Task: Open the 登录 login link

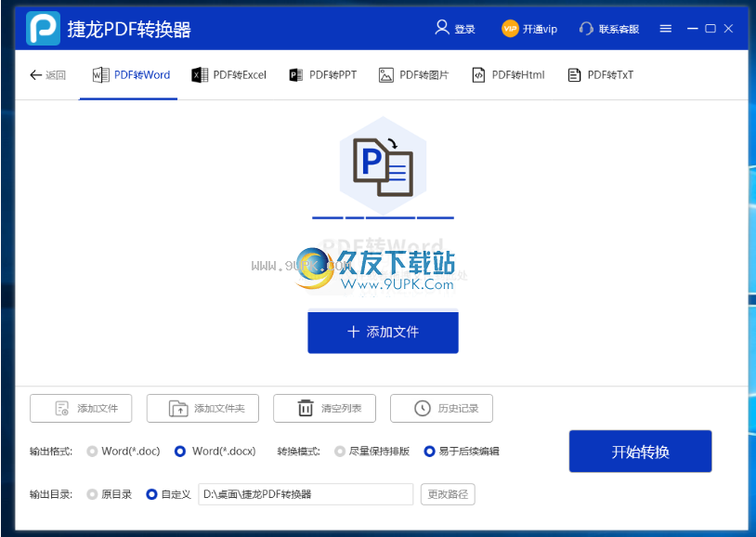Action: click(464, 29)
